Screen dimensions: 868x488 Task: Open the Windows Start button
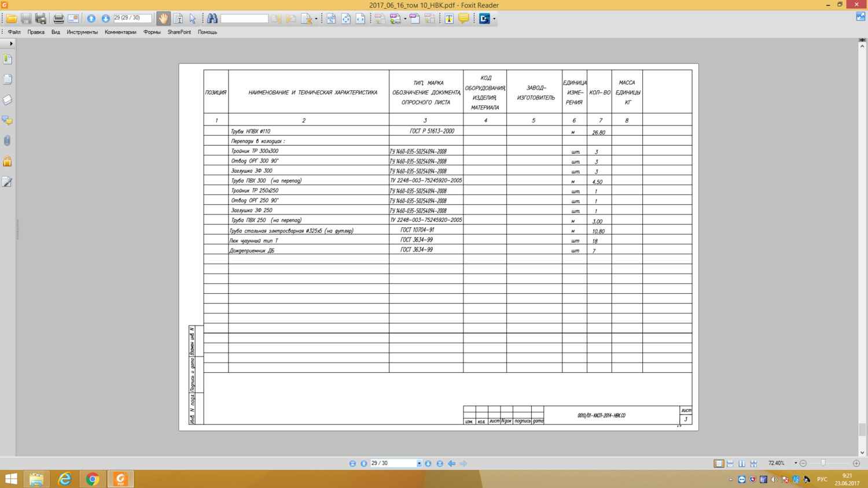11,479
